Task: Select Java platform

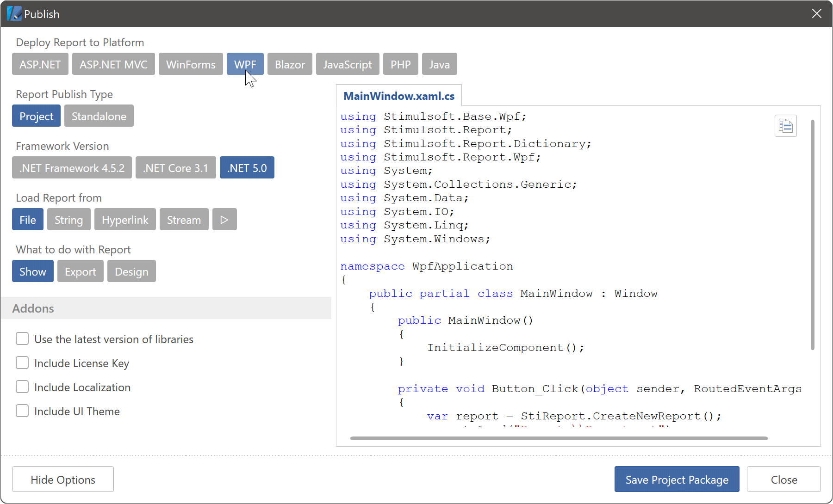Action: (439, 64)
